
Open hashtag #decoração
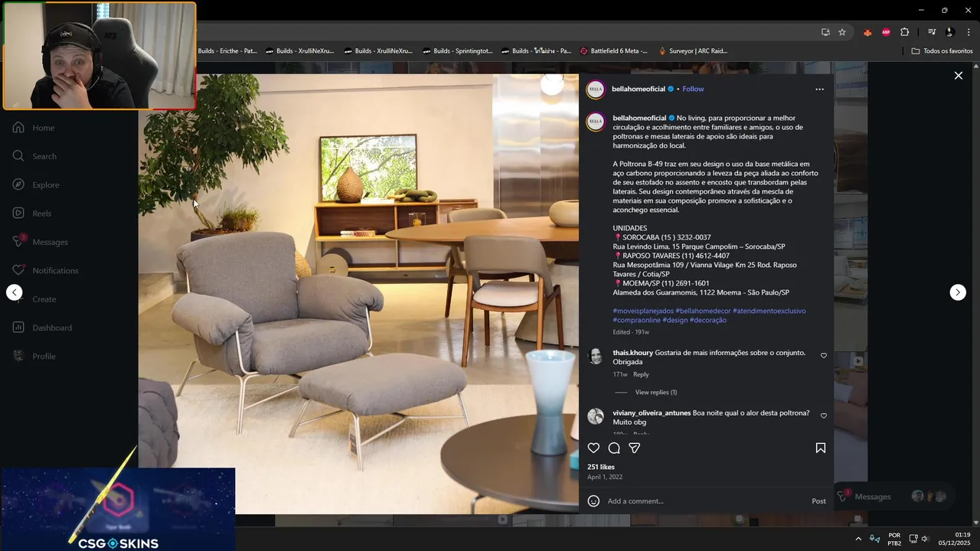[707, 320]
